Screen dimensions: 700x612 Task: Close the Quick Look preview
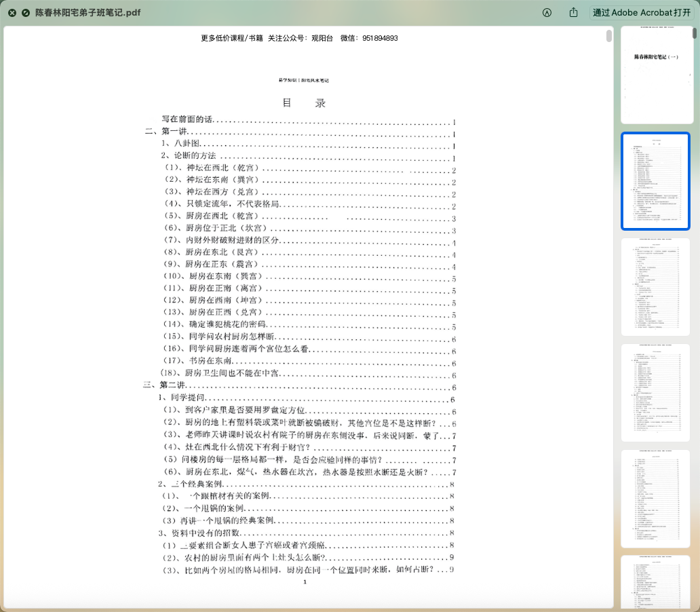tap(12, 12)
